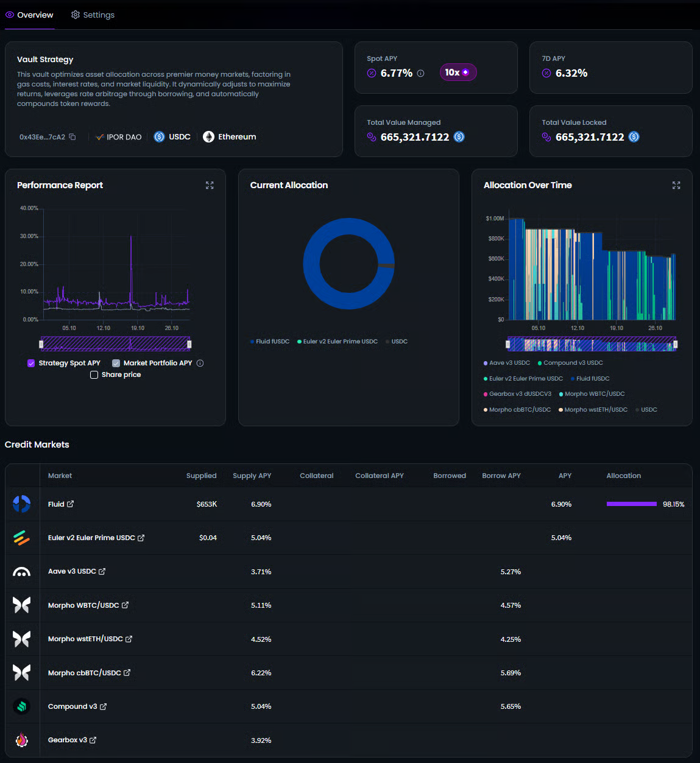Uncheck the Strategy Spot APY checkbox
700x763 pixels.
[x=31, y=364]
